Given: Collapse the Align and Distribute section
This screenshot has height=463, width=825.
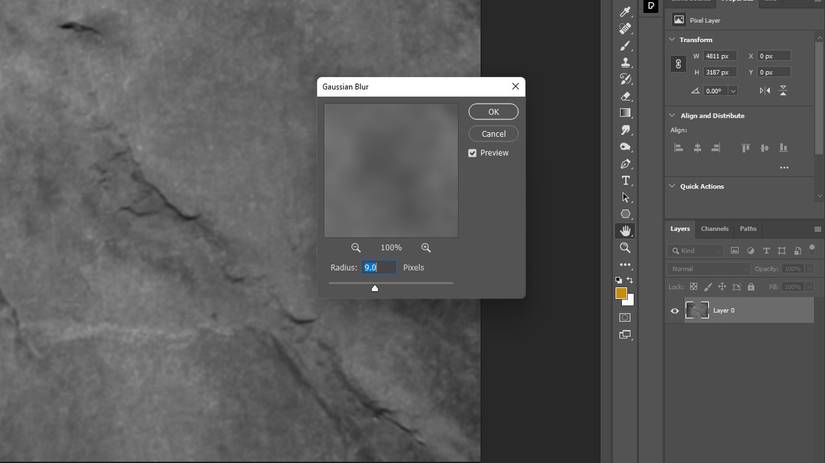Looking at the screenshot, I should 672,115.
